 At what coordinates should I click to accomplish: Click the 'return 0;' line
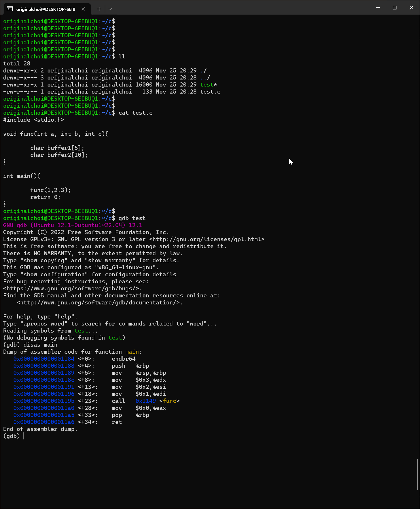(45, 197)
